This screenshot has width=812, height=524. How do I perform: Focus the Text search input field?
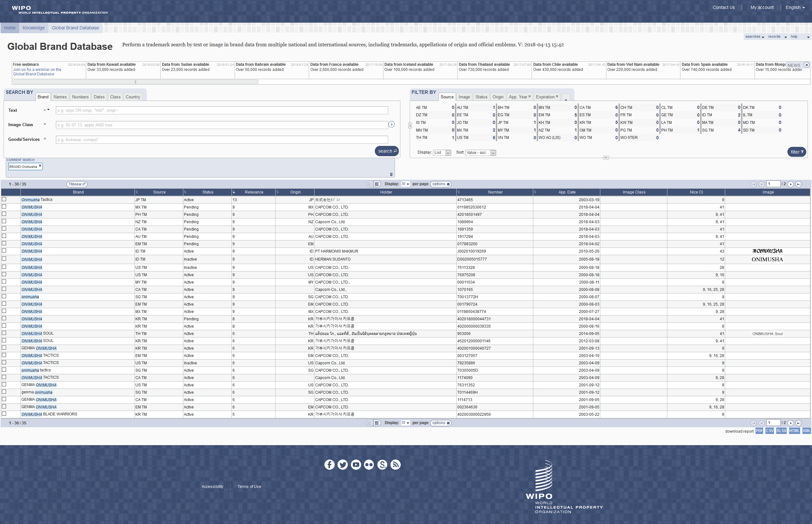[222, 110]
